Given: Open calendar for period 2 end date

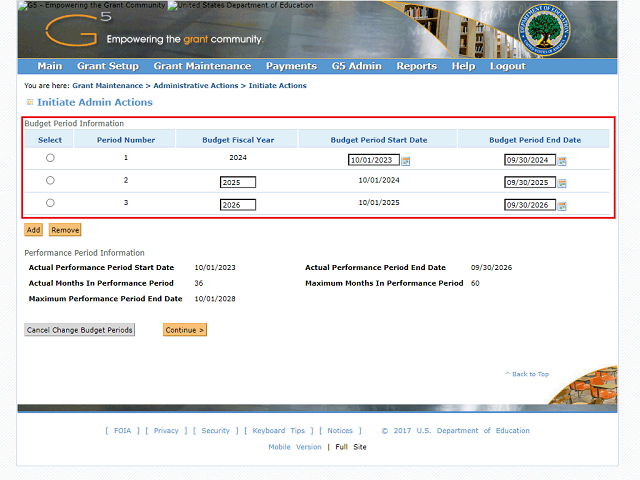Looking at the screenshot, I should point(562,183).
